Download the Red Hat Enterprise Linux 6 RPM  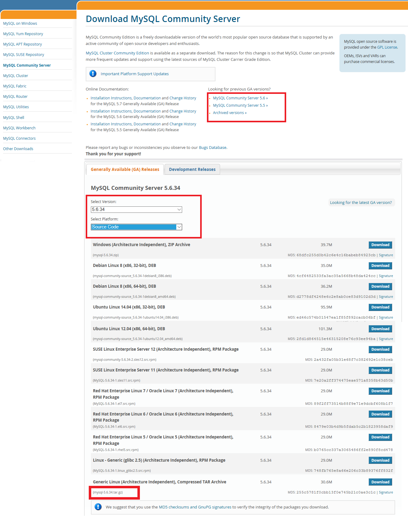380,414
